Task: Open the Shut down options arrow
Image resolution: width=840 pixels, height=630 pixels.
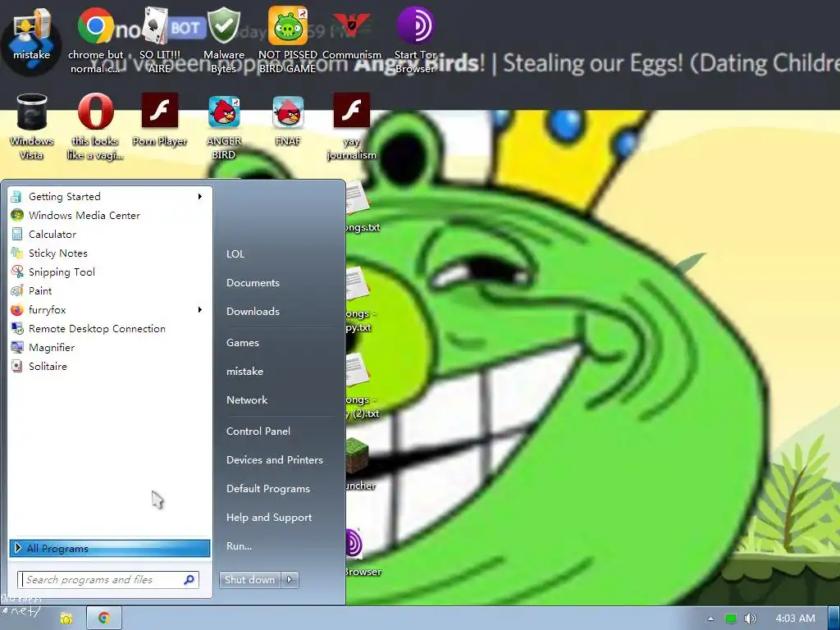Action: point(290,580)
